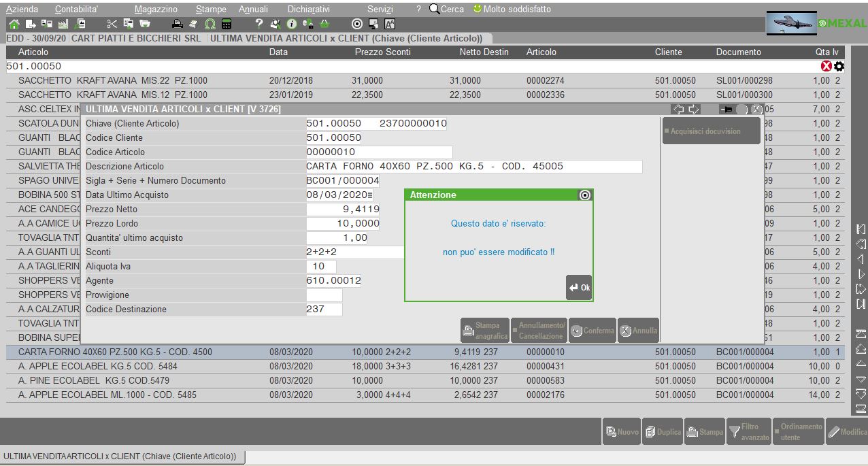Click the green Omega symbol icon
The image size is (868, 466).
point(210,24)
